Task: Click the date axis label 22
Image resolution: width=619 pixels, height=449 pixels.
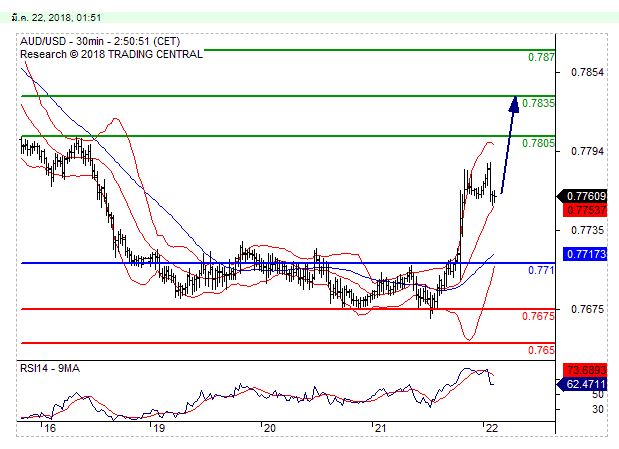Action: tap(491, 428)
